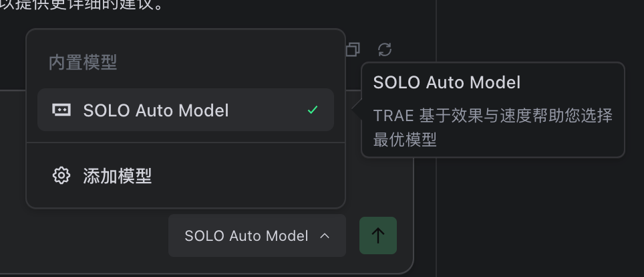The width and height of the screenshot is (644, 277).
Task: Click the gear icon next to 添加模型
Action: click(61, 176)
